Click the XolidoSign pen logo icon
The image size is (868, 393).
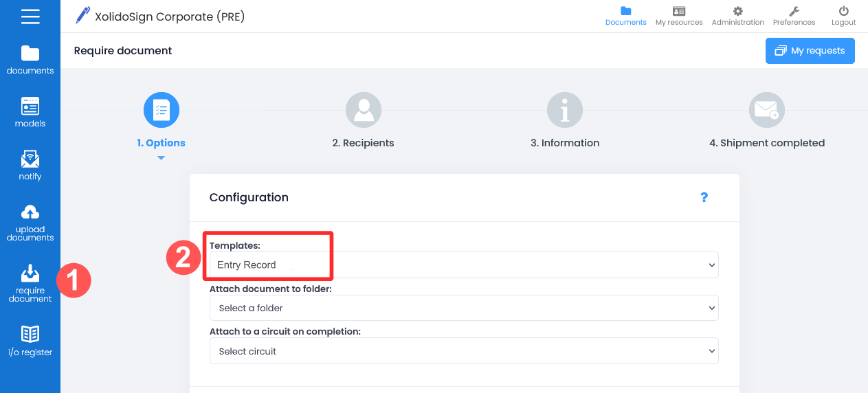click(x=83, y=15)
